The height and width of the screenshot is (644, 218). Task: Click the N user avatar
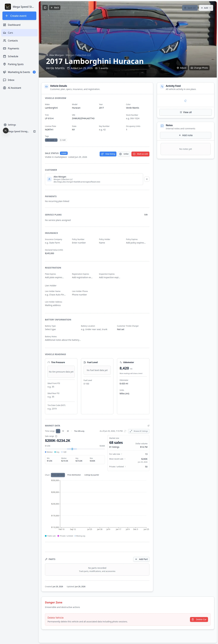coord(6,131)
